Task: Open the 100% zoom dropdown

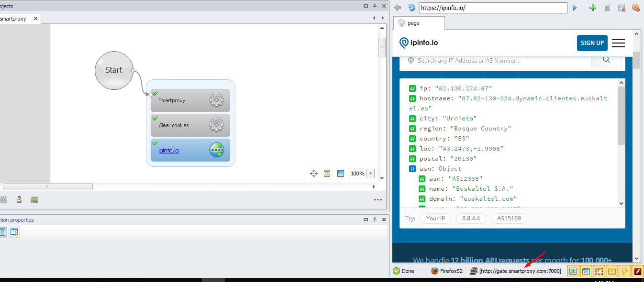Action: point(371,174)
